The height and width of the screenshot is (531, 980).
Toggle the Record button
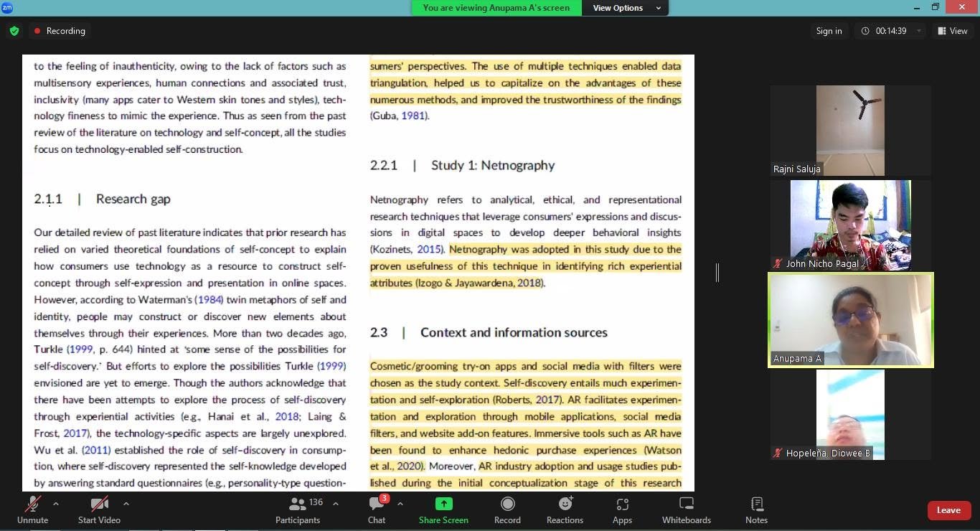507,510
